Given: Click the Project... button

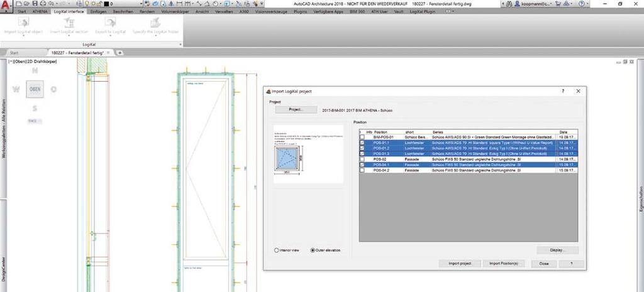Looking at the screenshot, I should click(x=296, y=109).
